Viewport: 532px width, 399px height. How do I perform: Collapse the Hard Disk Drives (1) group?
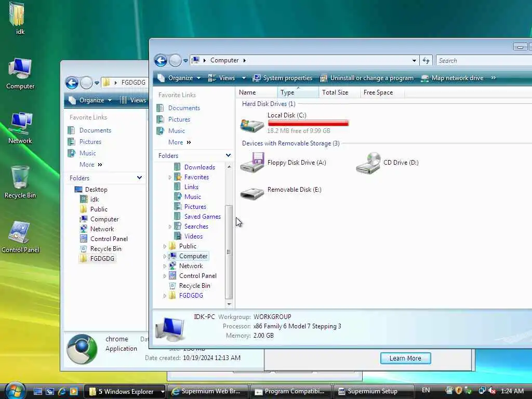click(x=269, y=104)
